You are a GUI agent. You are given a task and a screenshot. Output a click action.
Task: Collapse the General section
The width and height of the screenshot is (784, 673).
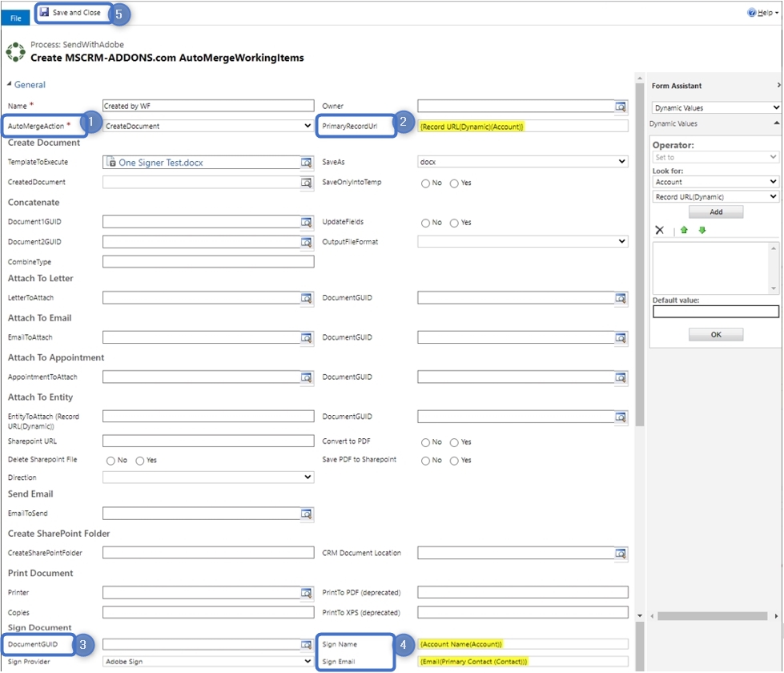click(9, 84)
